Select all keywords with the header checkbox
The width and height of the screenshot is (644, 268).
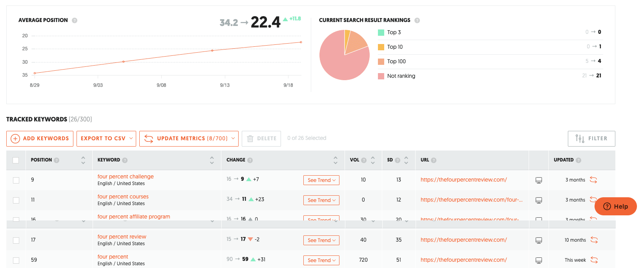tap(16, 160)
